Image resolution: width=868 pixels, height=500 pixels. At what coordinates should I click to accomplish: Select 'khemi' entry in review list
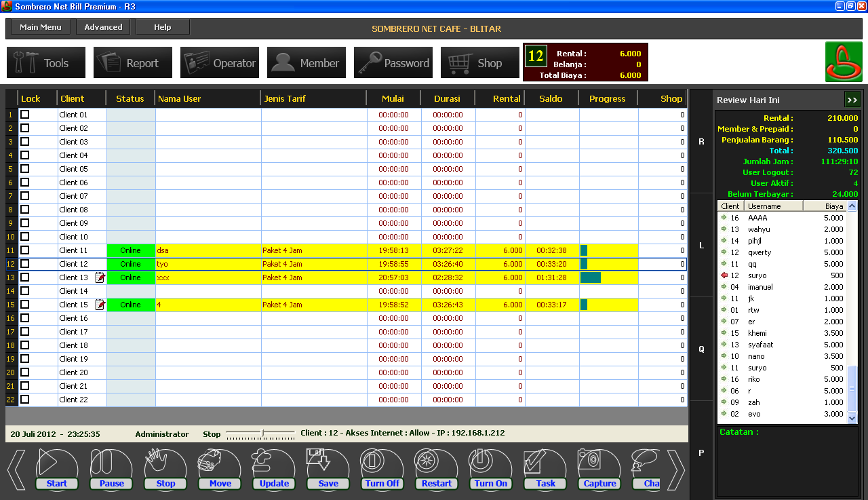(x=783, y=333)
